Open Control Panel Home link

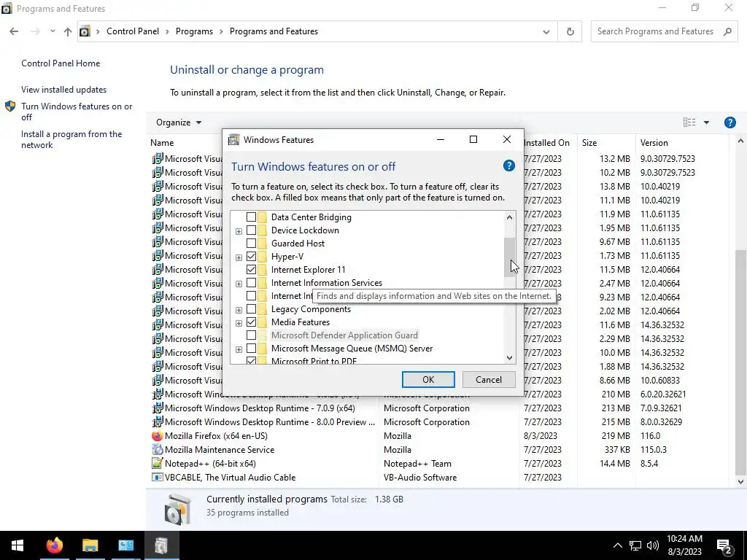(61, 63)
